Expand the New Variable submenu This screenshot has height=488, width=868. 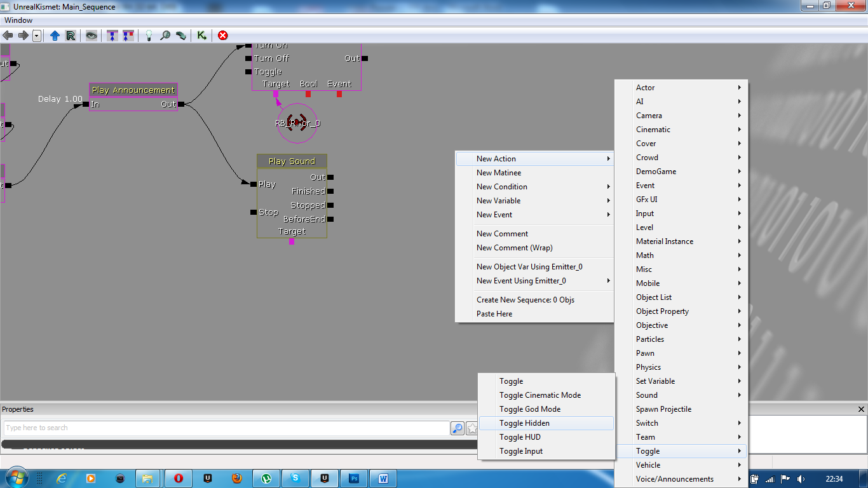point(534,201)
